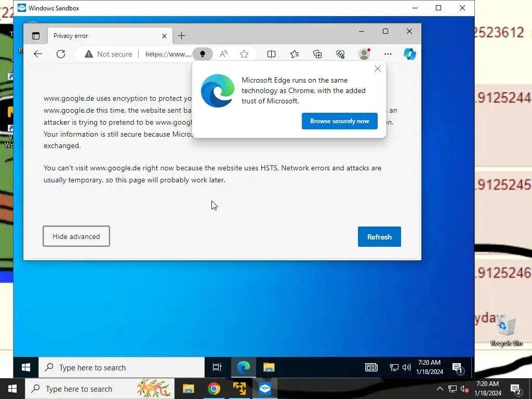The image size is (532, 399).
Task: Click the Sandbox taskbar search box
Action: point(122,367)
